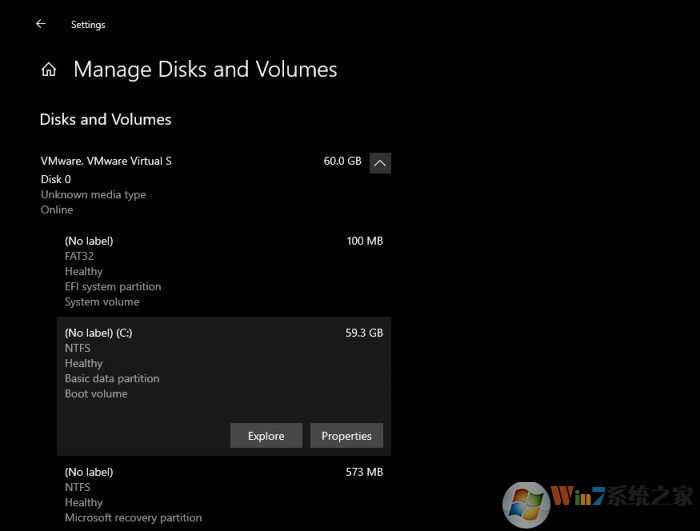Click the Disk 0 label
700x531 pixels.
(56, 179)
